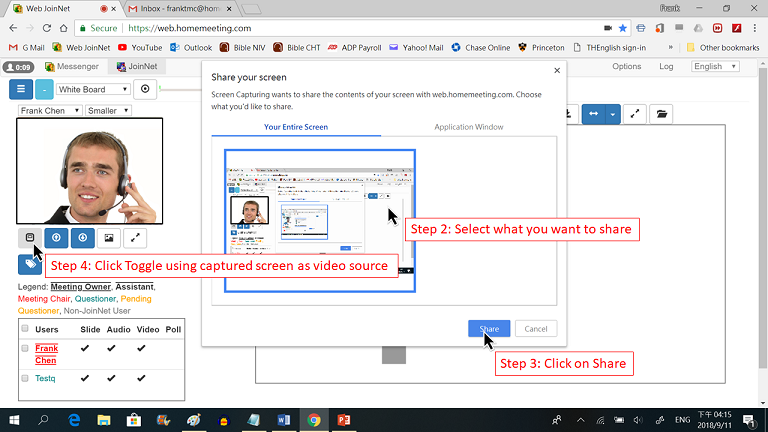The height and width of the screenshot is (432, 768).
Task: Switch to the Application Window tab
Action: point(468,127)
